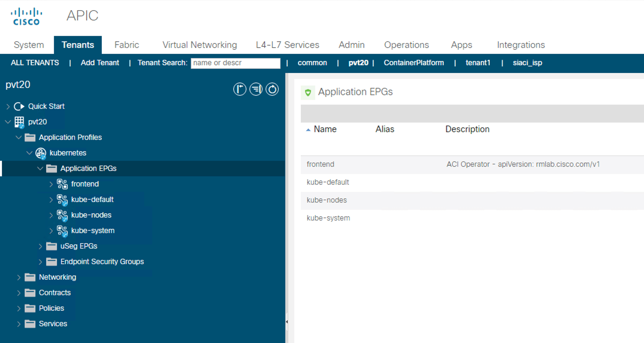Image resolution: width=644 pixels, height=343 pixels.
Task: Expand the Quick Start tree node
Action: click(7, 106)
